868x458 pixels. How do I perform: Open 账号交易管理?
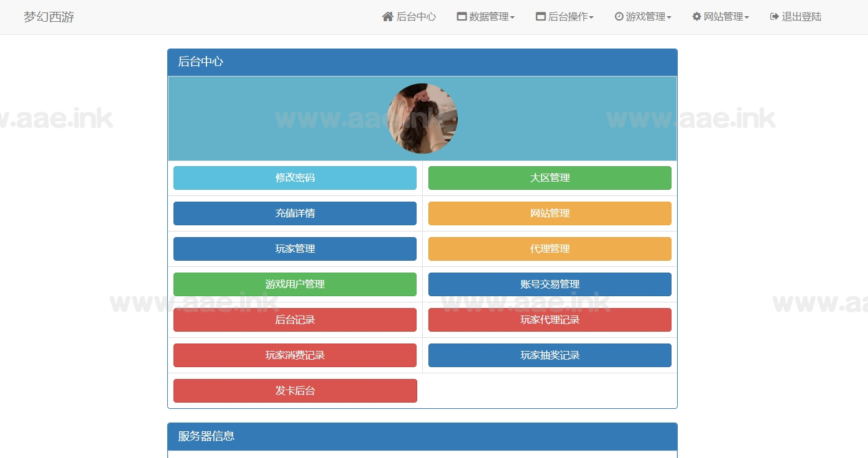tap(550, 284)
